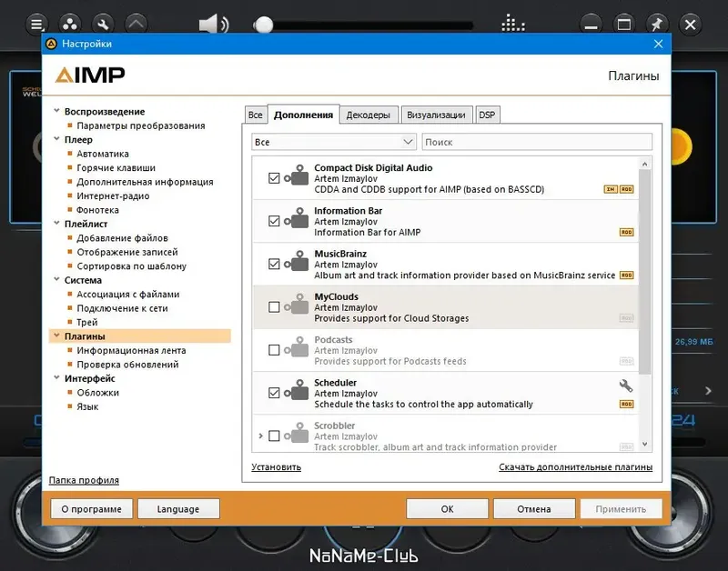The height and width of the screenshot is (571, 728).
Task: Collapse the Плейлист tree section
Action: pyautogui.click(x=56, y=223)
